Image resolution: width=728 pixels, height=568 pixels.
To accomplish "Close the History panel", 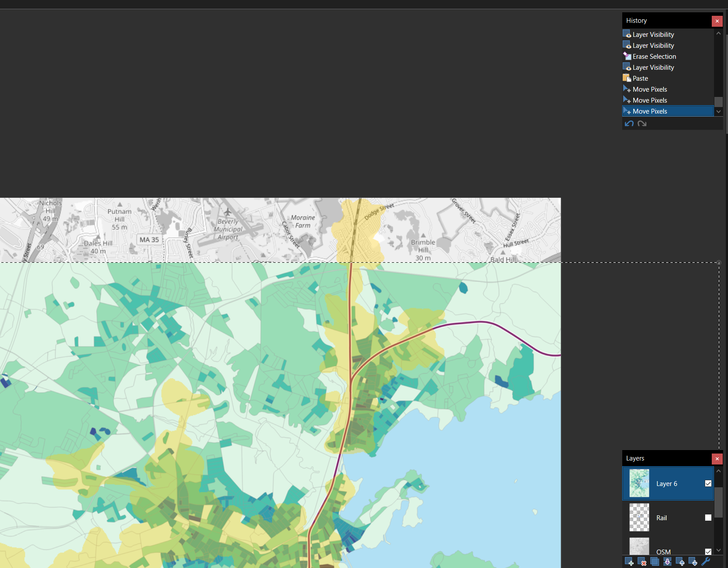I will click(x=717, y=21).
